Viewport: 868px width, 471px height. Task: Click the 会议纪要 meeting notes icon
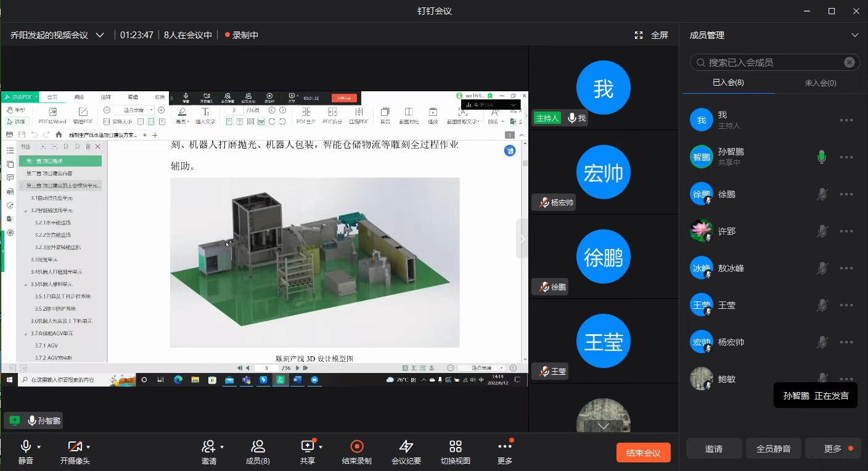click(x=406, y=447)
